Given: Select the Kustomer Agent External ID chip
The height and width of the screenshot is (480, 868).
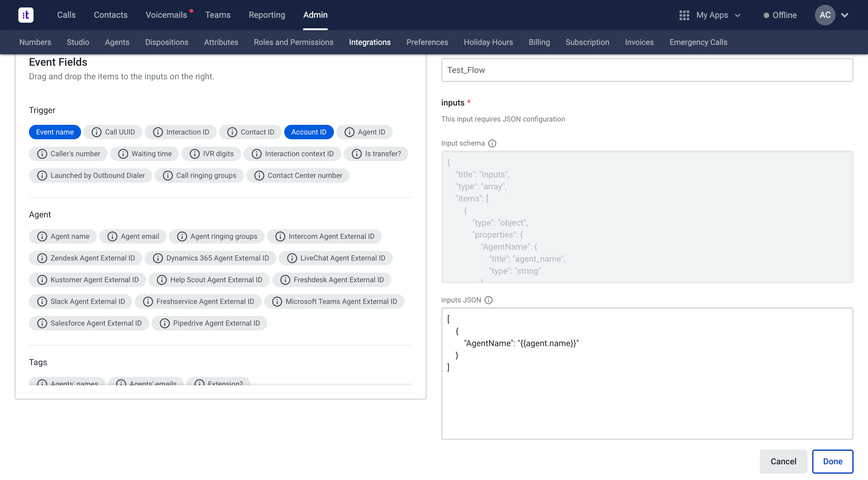Looking at the screenshot, I should tap(87, 280).
